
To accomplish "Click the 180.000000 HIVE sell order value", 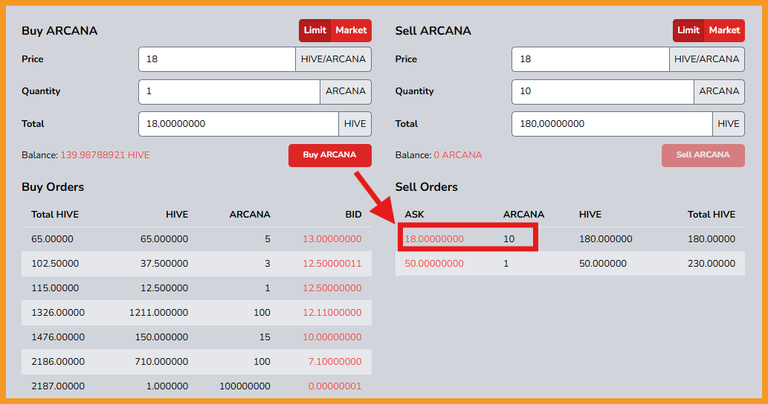I will coord(605,239).
